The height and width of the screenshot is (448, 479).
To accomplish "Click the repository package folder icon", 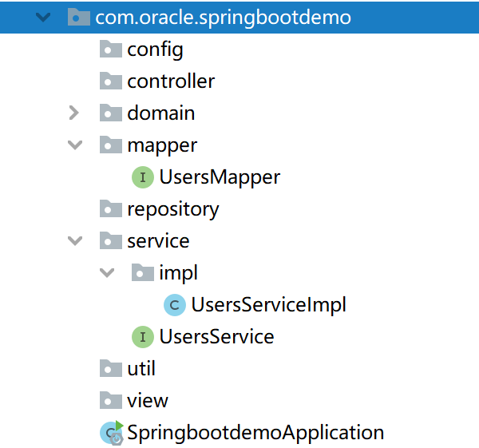I will [110, 209].
